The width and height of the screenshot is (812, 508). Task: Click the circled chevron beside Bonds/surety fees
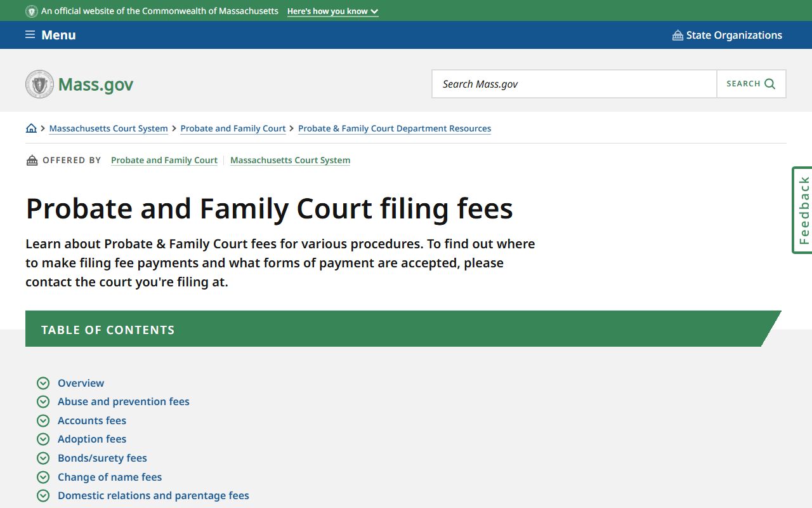pyautogui.click(x=43, y=458)
